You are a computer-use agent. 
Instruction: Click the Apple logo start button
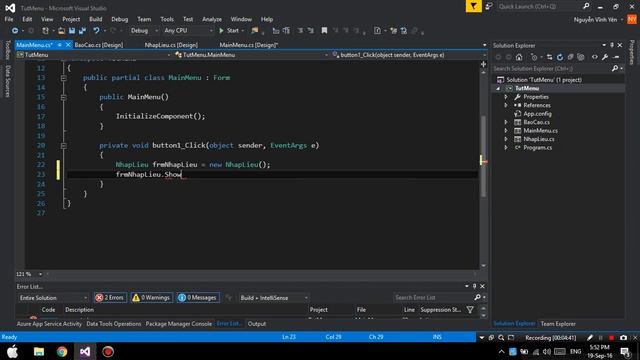click(12, 351)
